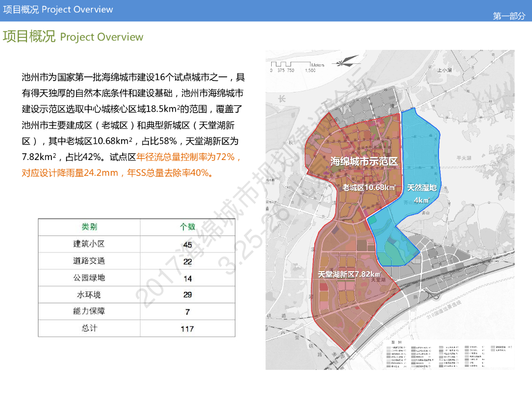Click the 水环境 table cell
This screenshot has height=399, width=532.
89,295
